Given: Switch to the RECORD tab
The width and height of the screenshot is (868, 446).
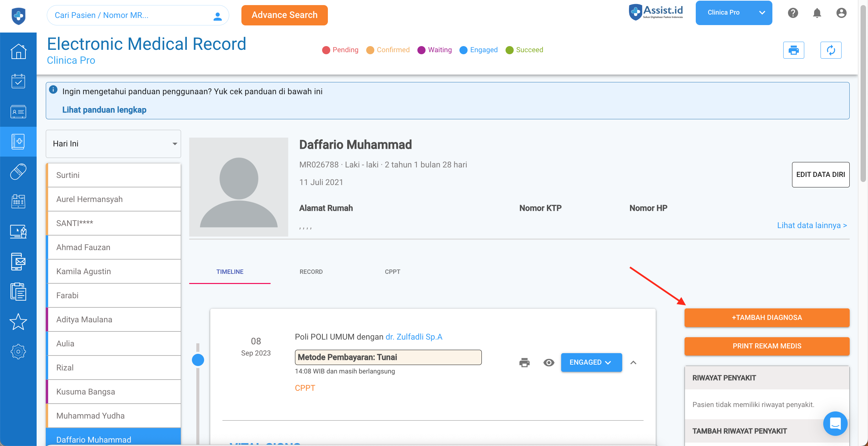Looking at the screenshot, I should 311,272.
